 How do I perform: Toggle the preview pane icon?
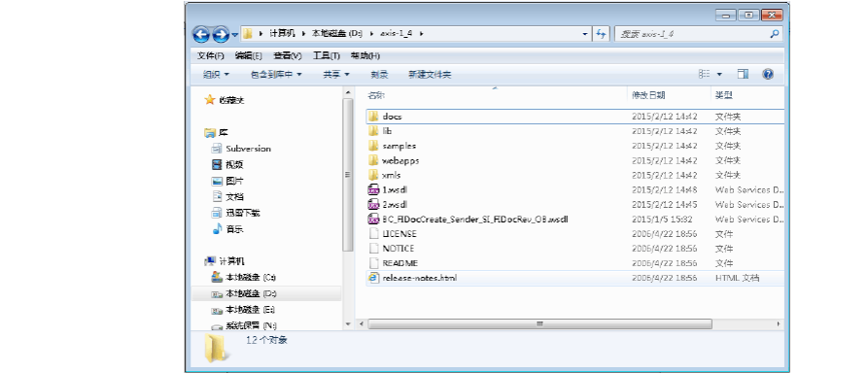743,74
